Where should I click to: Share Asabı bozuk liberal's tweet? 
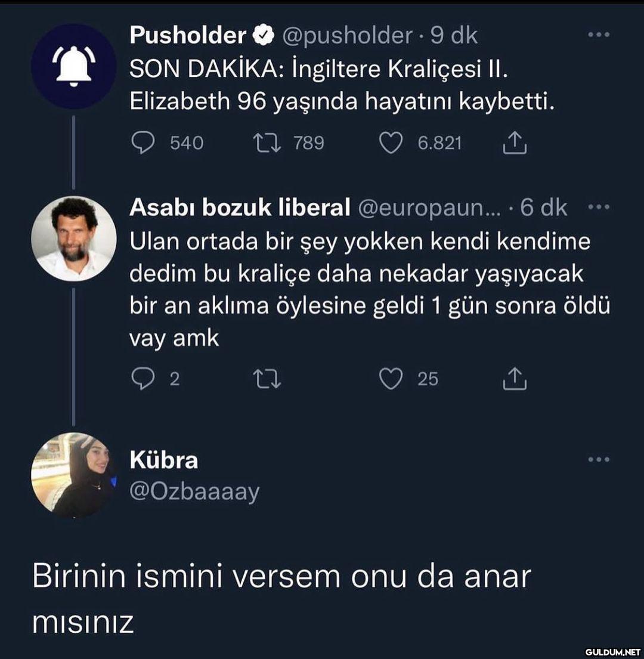516,379
